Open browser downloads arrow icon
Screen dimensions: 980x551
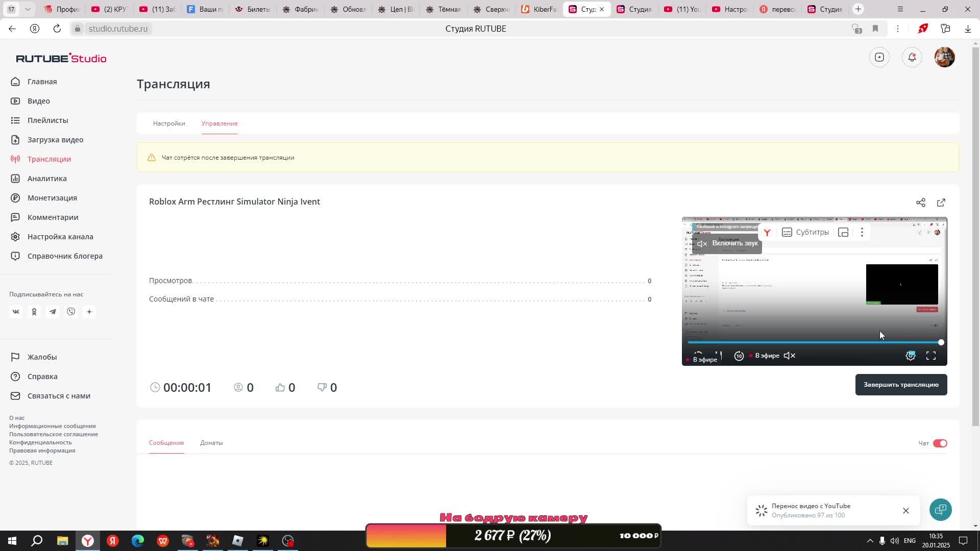[968, 29]
